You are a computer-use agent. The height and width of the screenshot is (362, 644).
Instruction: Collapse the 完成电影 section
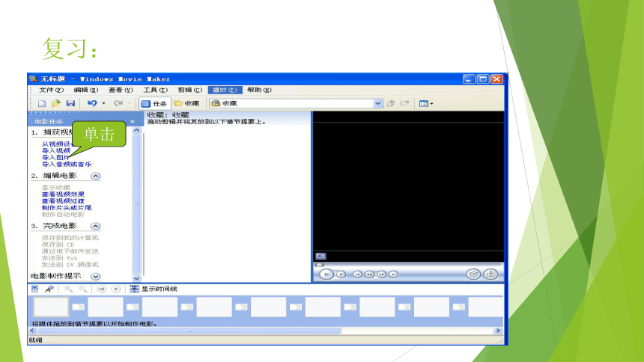tap(95, 226)
